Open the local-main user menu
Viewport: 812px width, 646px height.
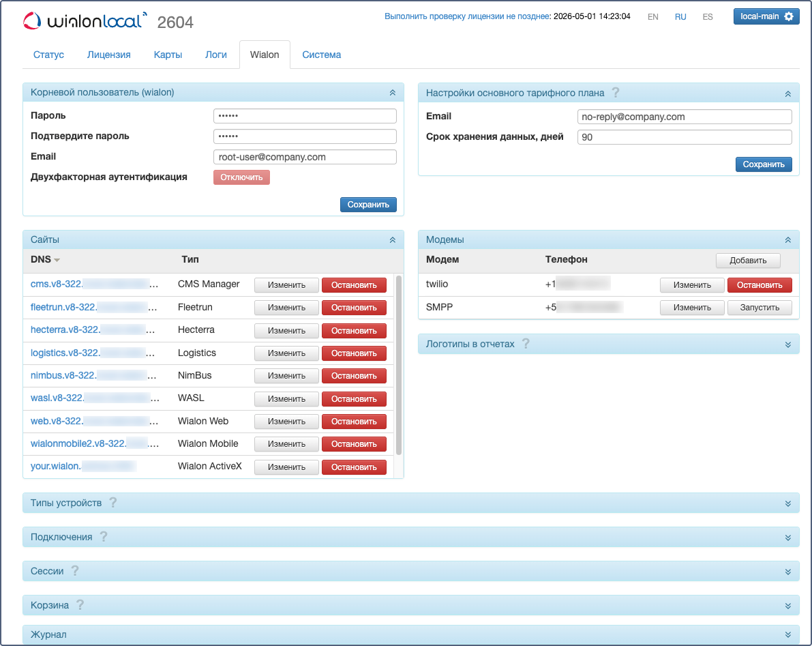(766, 16)
